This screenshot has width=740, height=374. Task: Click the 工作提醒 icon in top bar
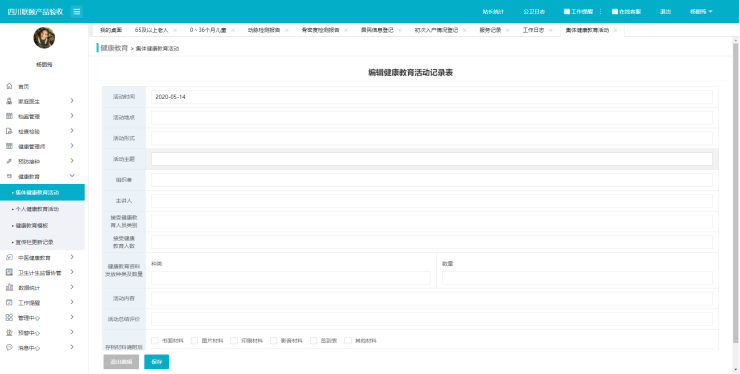click(x=567, y=12)
